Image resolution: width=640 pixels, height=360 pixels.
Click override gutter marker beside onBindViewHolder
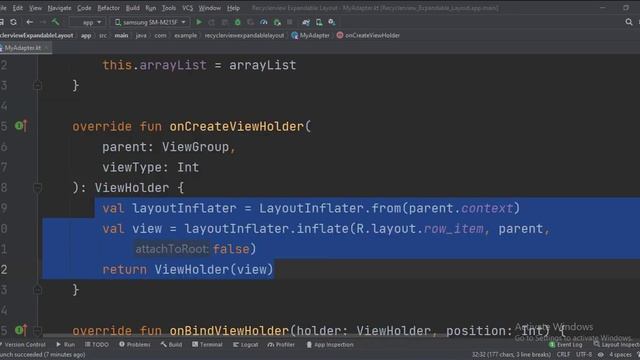click(21, 330)
